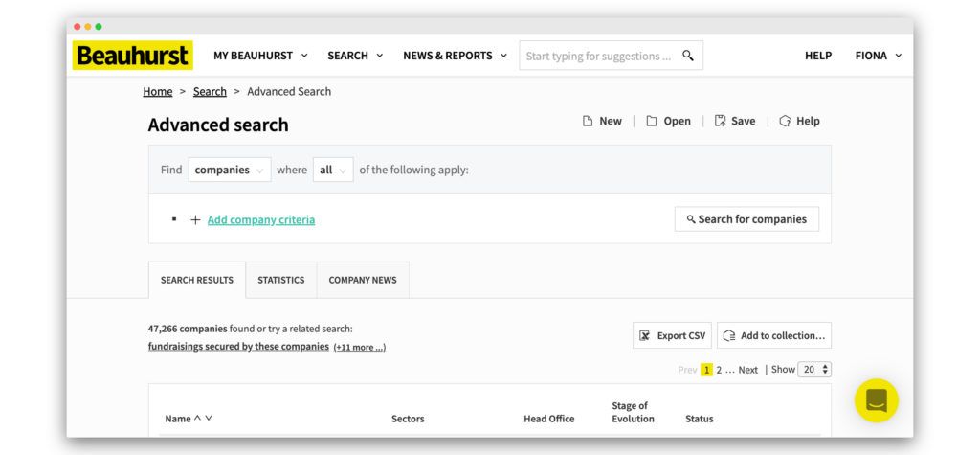Click the Help hexagon icon in search toolbar
Viewport: 980px width, 455px height.
785,121
